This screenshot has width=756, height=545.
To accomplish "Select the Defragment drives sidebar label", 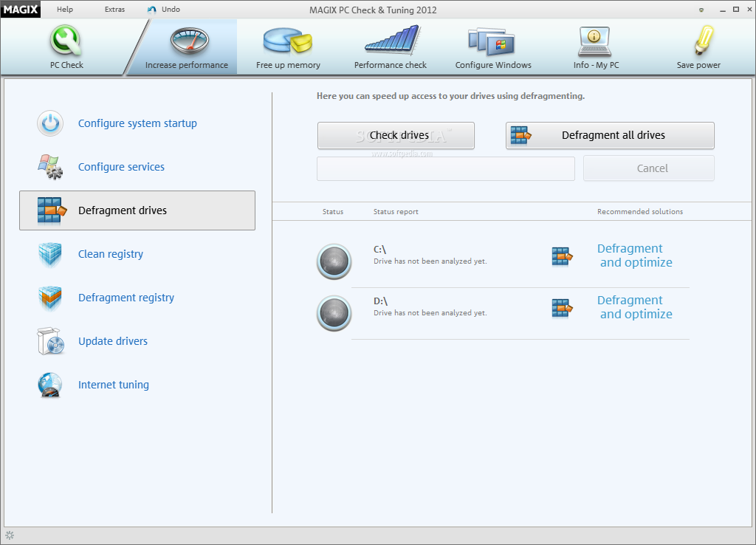I will coord(123,210).
